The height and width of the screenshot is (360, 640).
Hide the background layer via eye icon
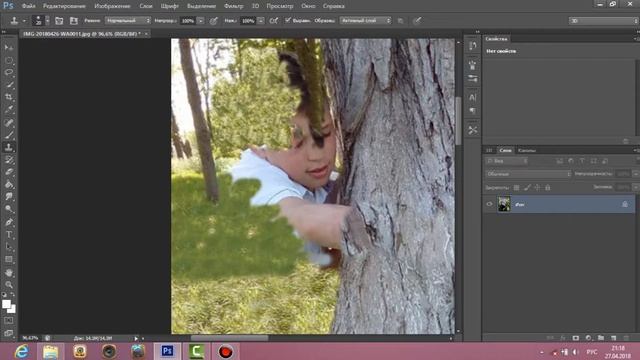pos(489,204)
